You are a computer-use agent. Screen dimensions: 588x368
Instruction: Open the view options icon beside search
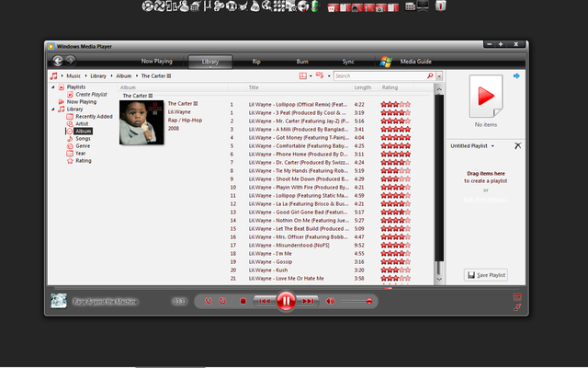click(x=320, y=75)
